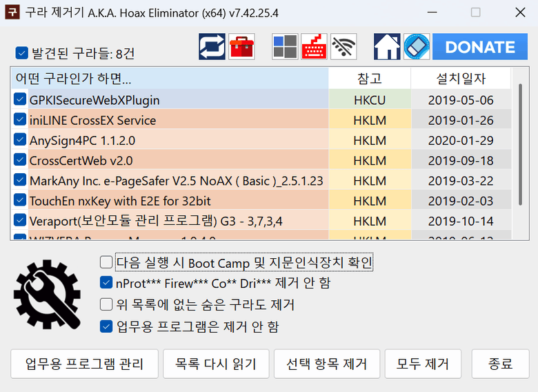Enable 위 목록에 없는 숨은 구라도 제거

point(106,304)
